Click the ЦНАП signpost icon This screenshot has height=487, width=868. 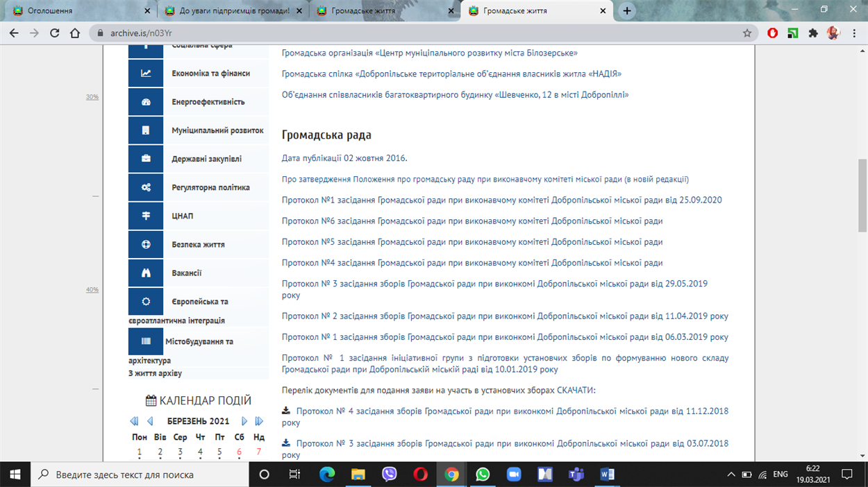146,216
